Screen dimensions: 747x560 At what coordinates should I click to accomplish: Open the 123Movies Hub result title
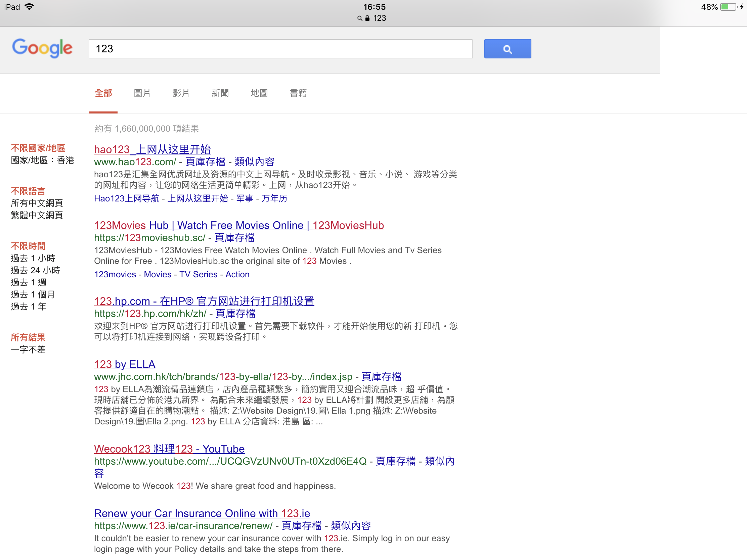[x=239, y=225]
